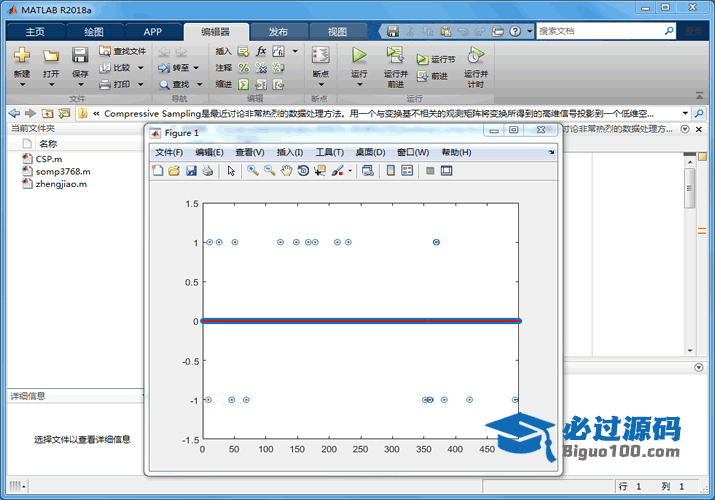The width and height of the screenshot is (715, 500).
Task: Click the green Run (运行) arrow
Action: [359, 55]
